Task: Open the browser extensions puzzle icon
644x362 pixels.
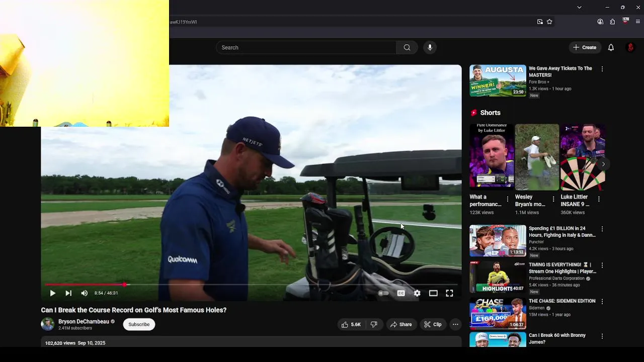Action: coord(612,22)
